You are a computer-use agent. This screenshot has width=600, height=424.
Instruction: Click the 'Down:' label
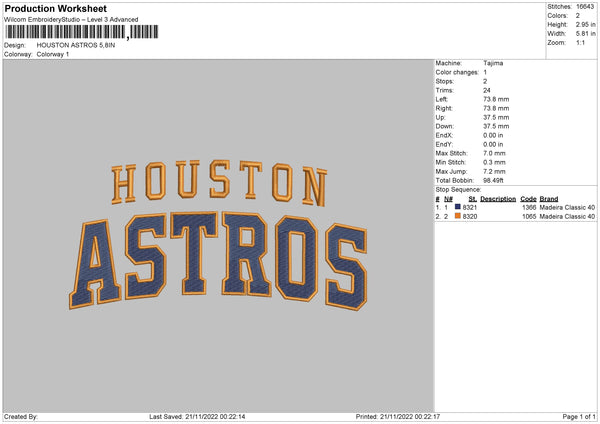[x=445, y=126]
